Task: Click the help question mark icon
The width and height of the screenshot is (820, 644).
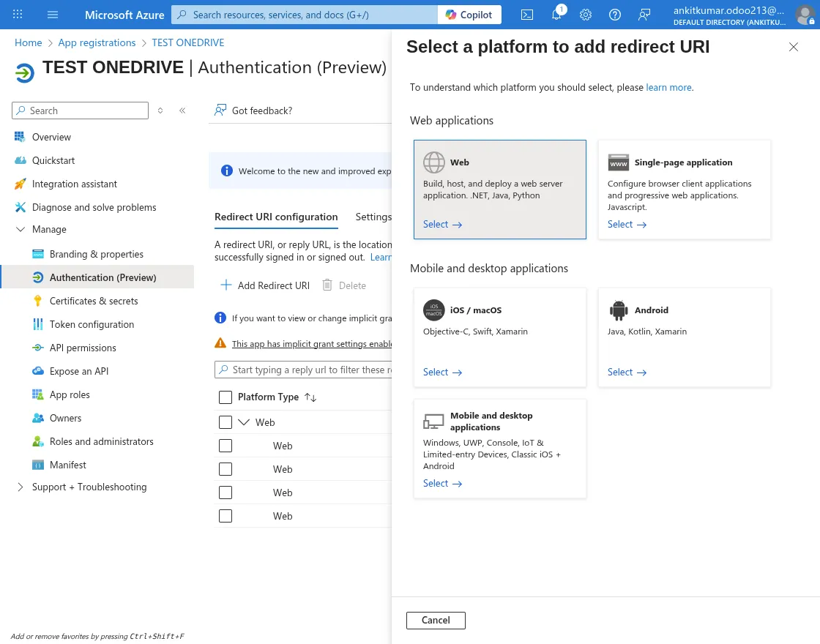Action: pyautogui.click(x=615, y=15)
